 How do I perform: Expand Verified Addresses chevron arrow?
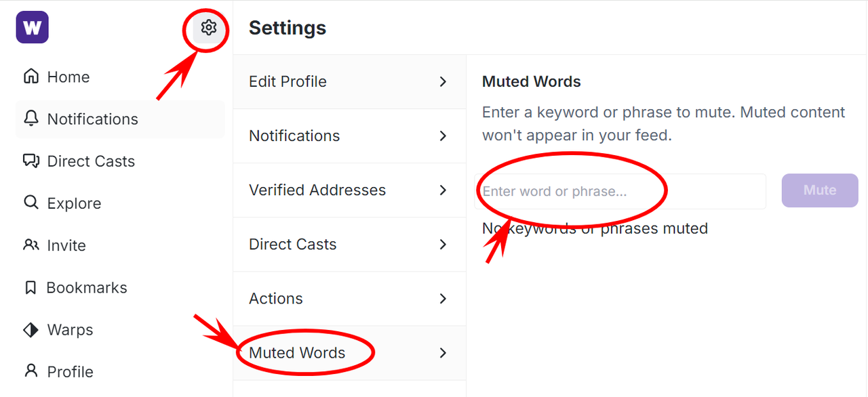(x=443, y=190)
